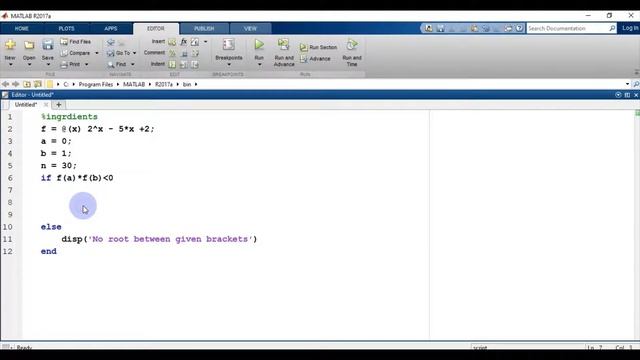Click the Print tool
Image resolution: width=640 pixels, height=360 pixels.
click(x=71, y=64)
